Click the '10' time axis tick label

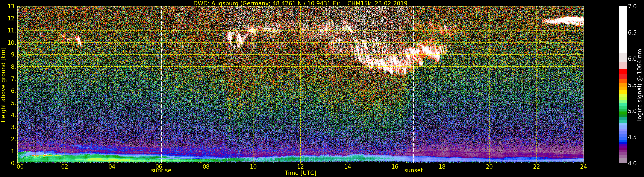coord(253,166)
